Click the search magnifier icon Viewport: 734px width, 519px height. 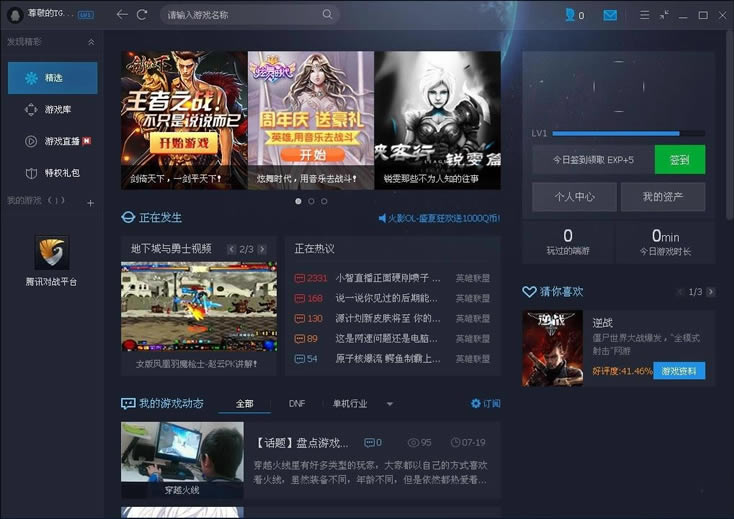point(327,15)
